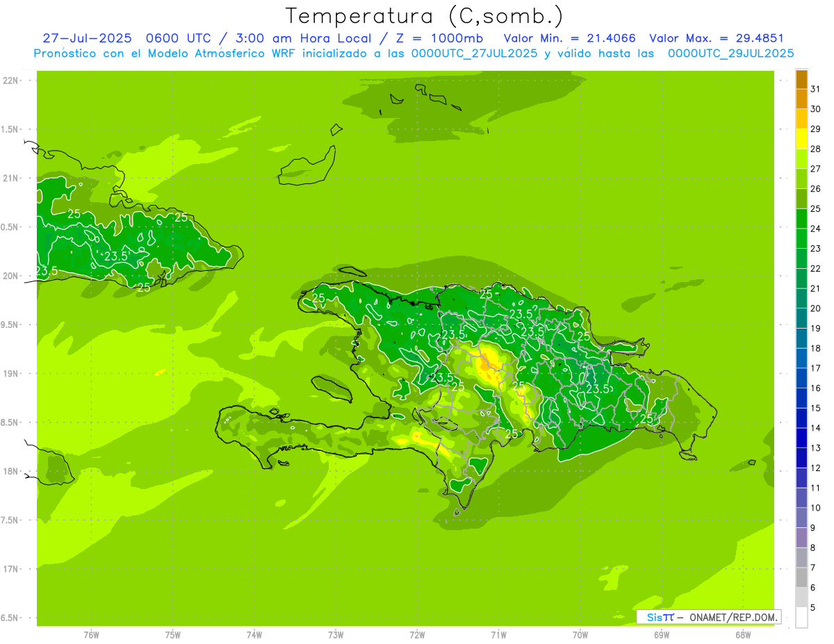The height and width of the screenshot is (644, 834).
Task: Click the valid-until time "0000UTC_29JUL2025"
Action: coord(731,53)
